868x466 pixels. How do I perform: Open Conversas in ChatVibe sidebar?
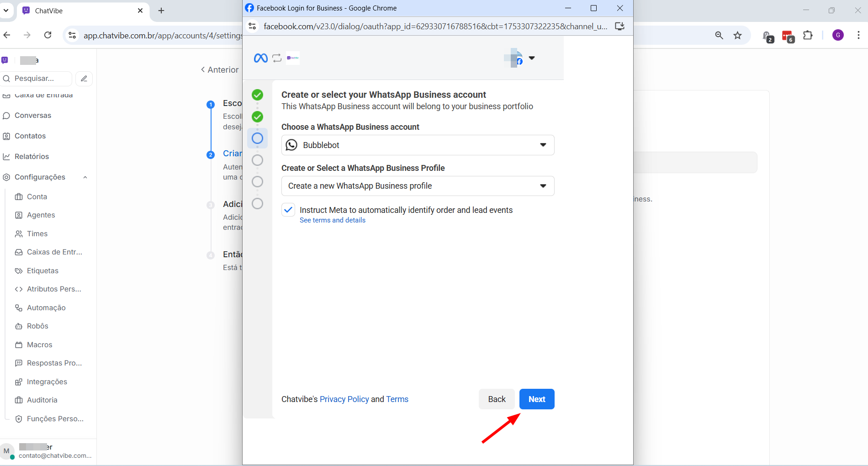pos(33,116)
